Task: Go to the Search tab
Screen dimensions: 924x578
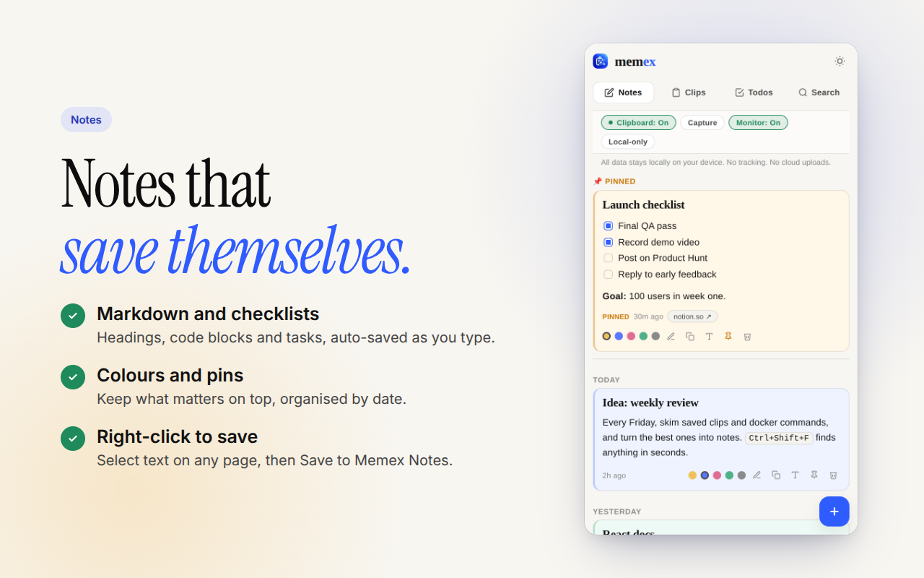Action: click(x=819, y=92)
